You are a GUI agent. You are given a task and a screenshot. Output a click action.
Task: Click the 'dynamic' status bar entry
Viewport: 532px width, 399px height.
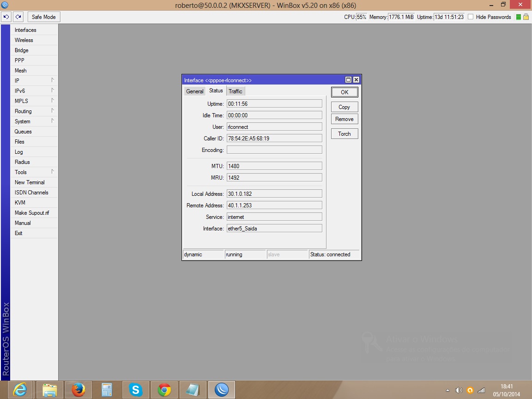203,254
